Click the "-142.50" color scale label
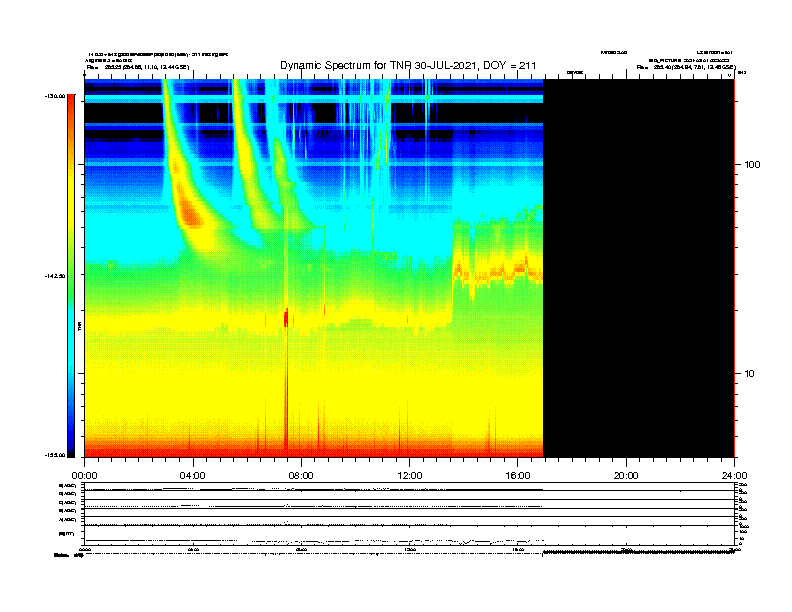 pos(55,276)
